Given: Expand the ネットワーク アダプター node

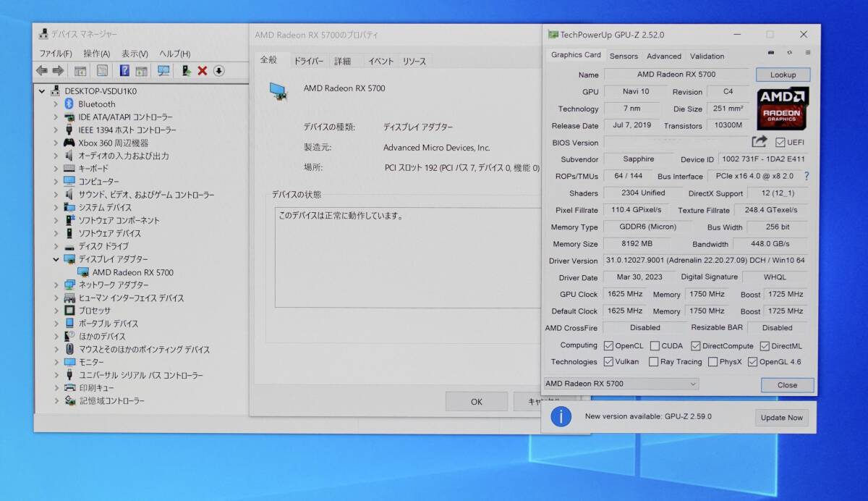Looking at the screenshot, I should (56, 285).
